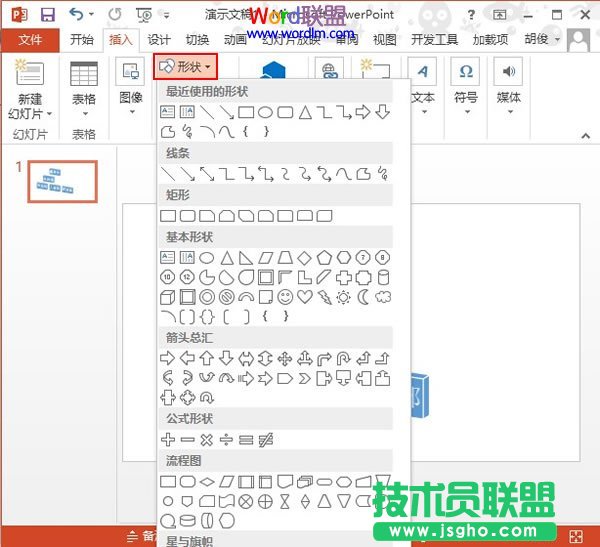Choose the left arrow in 箭头总汇

[187, 358]
